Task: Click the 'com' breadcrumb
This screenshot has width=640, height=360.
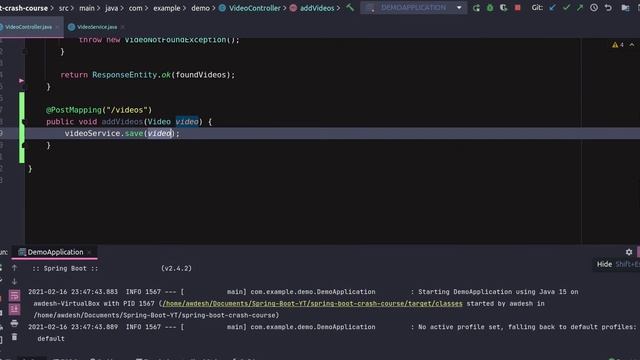Action: tap(135, 8)
